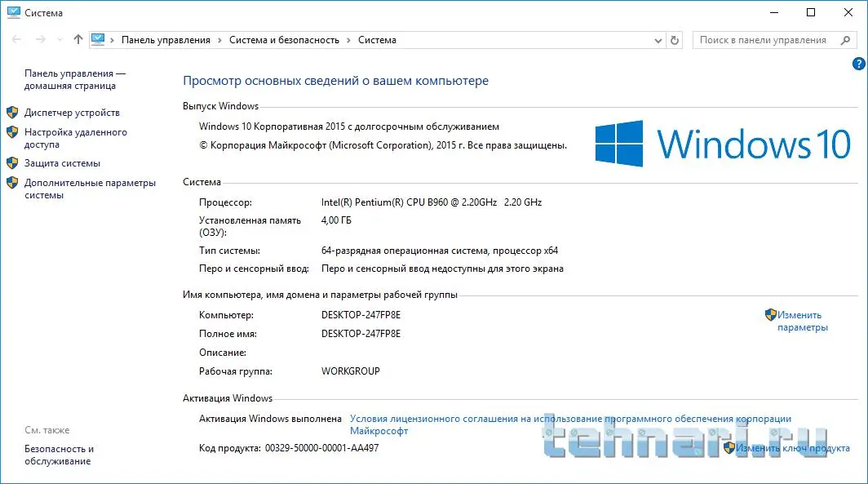Refresh the System page
Screen dimensions: 868x484
tap(674, 40)
